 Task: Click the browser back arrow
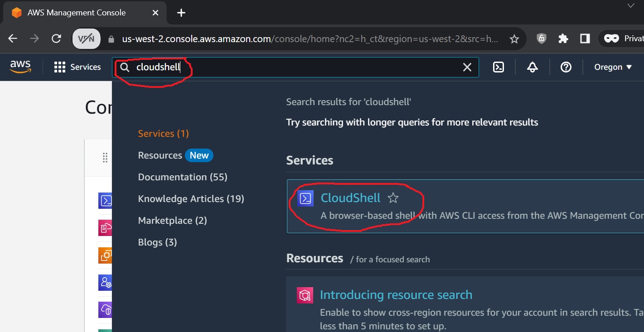13,38
